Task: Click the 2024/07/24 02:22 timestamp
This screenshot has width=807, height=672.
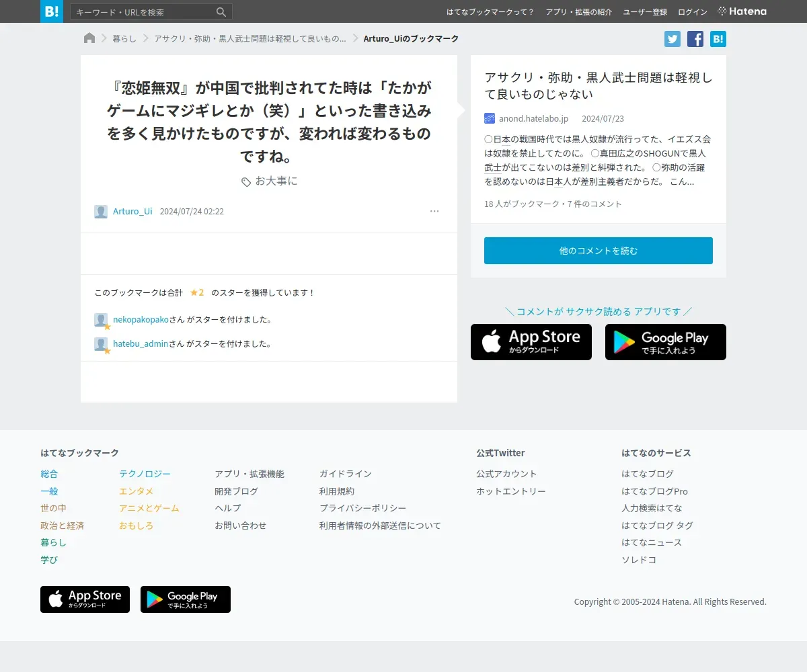Action: [x=192, y=212]
